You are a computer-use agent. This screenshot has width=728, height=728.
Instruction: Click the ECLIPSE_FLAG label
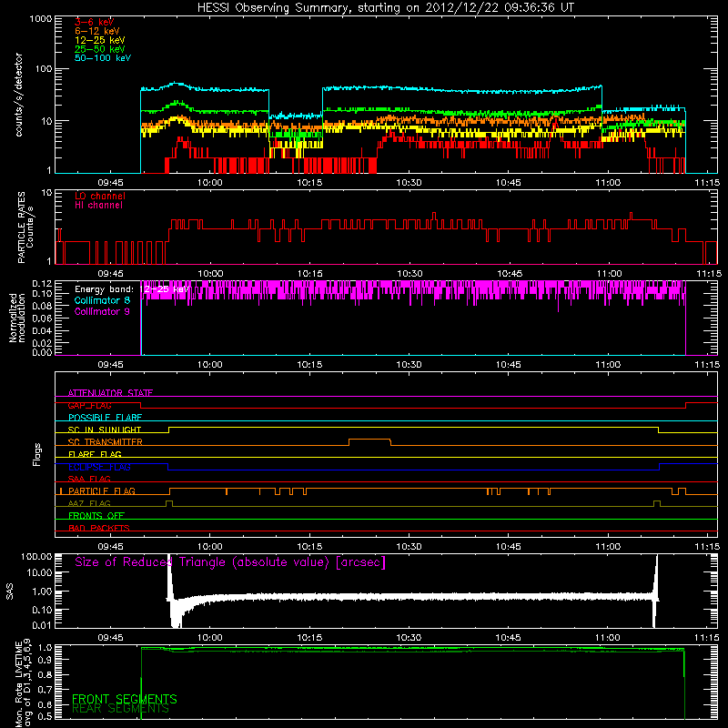pyautogui.click(x=99, y=467)
